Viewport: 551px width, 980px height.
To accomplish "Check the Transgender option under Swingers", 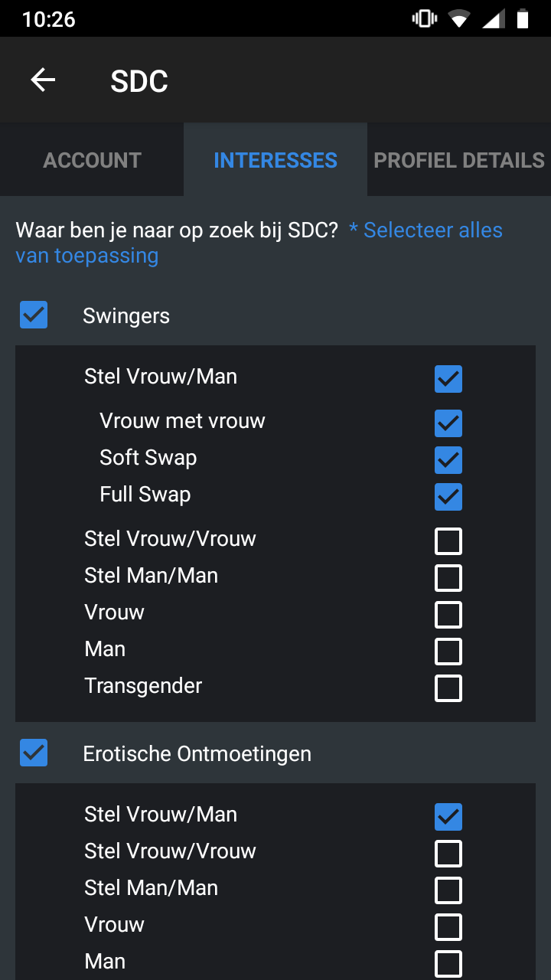I will [448, 688].
